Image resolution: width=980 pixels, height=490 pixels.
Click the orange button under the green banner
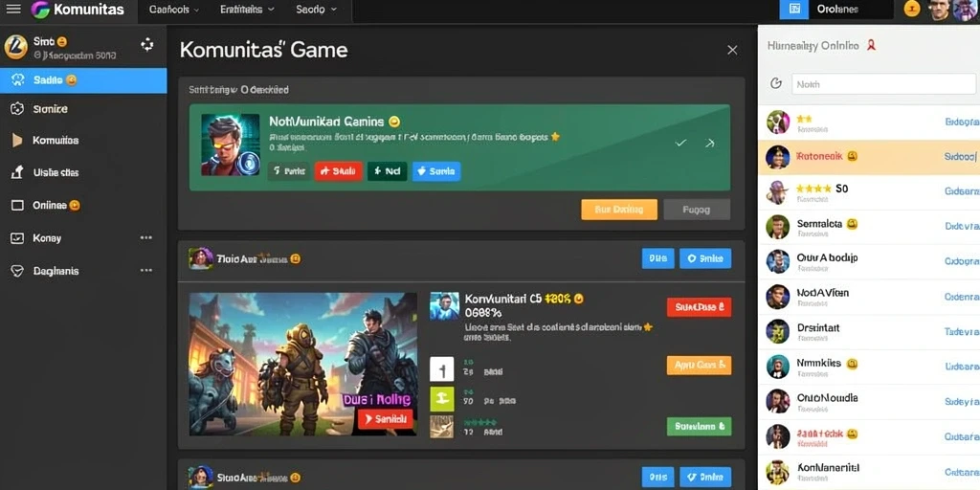point(619,210)
